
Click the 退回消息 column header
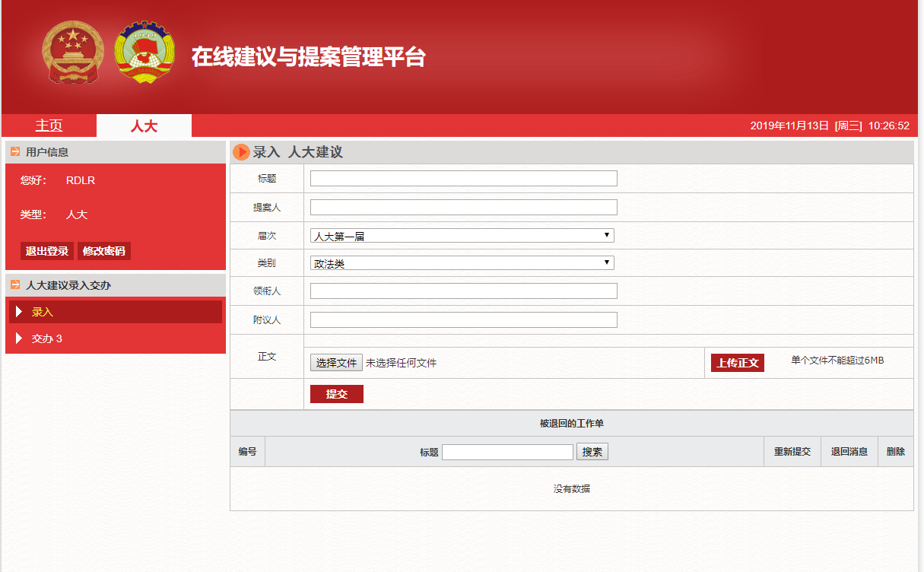(x=849, y=452)
